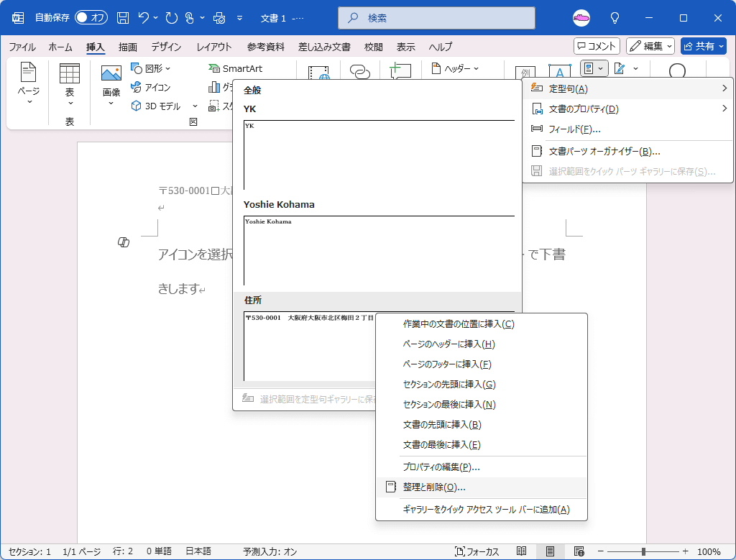The image size is (736, 560).
Task: Click the print preview icon
Action: [219, 18]
